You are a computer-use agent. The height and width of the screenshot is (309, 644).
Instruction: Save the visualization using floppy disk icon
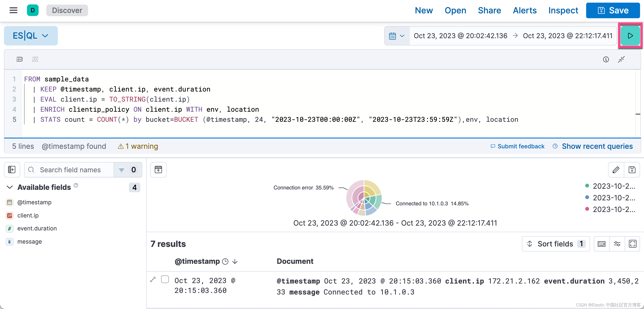tap(632, 170)
